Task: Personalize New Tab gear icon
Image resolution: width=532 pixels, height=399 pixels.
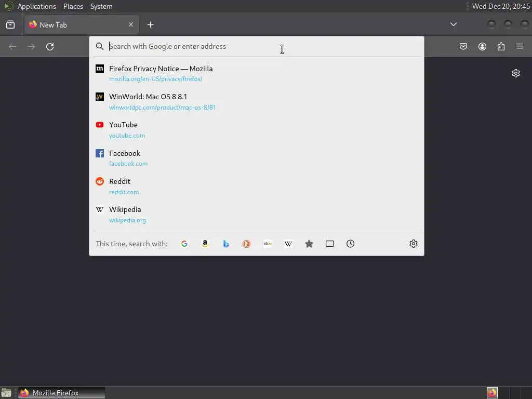Action: click(516, 73)
